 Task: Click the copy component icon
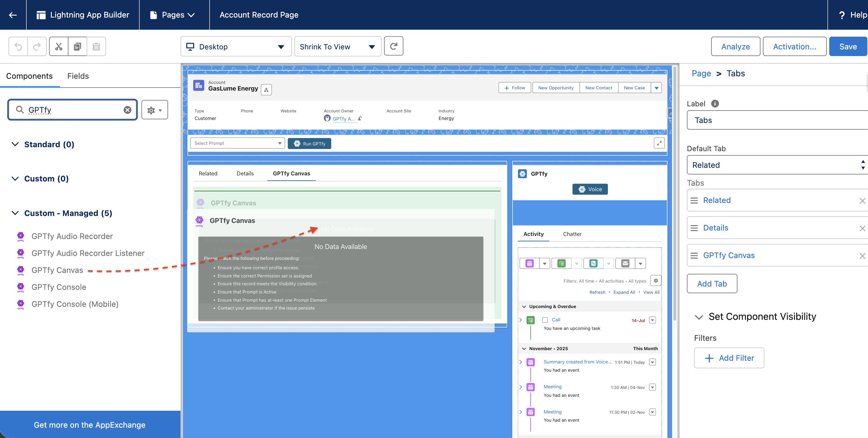78,46
